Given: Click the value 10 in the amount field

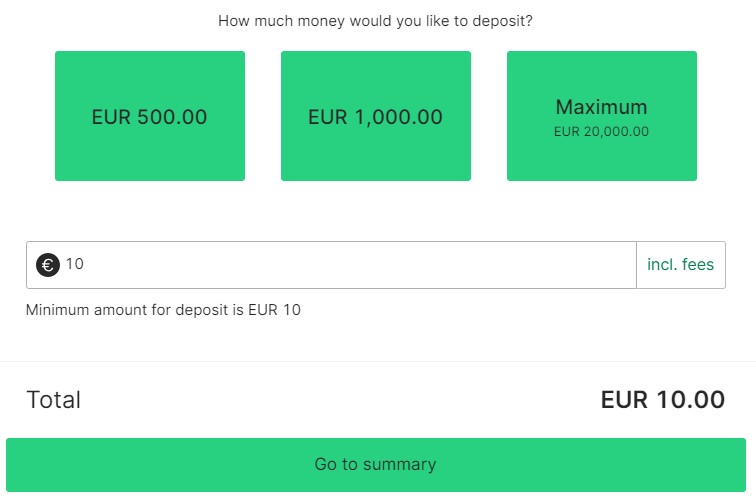Looking at the screenshot, I should [75, 265].
